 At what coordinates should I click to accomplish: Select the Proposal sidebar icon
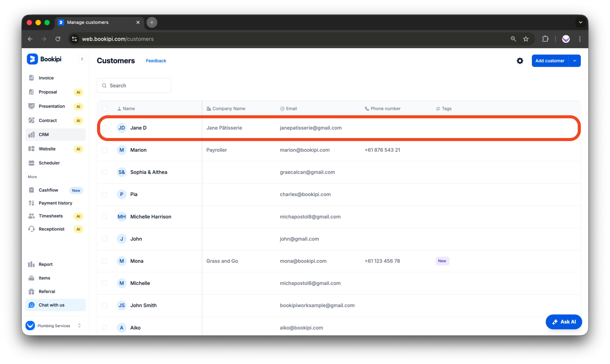coord(32,92)
